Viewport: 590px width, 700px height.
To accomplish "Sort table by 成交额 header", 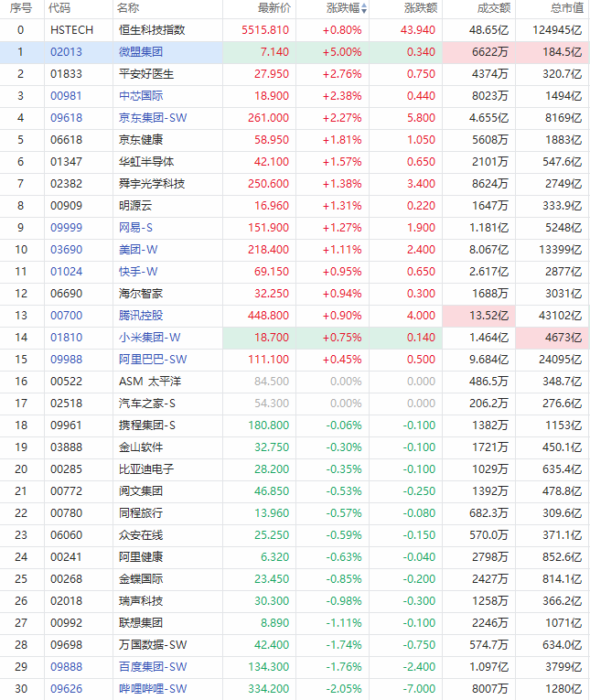I will tap(494, 8).
